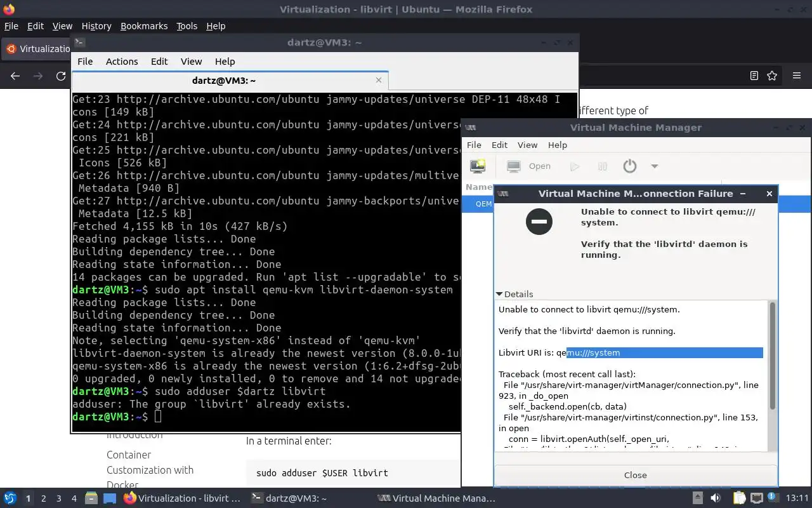This screenshot has height=508, width=812.
Task: Click the Create new virtual machine icon
Action: click(478, 166)
